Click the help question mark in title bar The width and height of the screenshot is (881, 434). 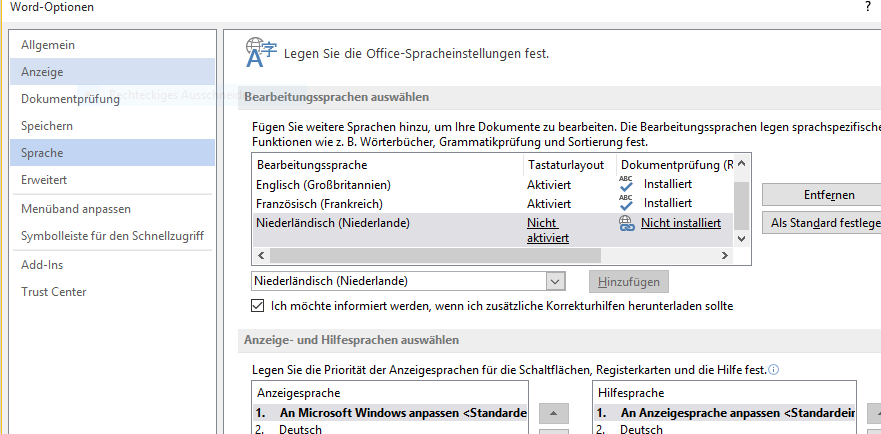point(868,7)
